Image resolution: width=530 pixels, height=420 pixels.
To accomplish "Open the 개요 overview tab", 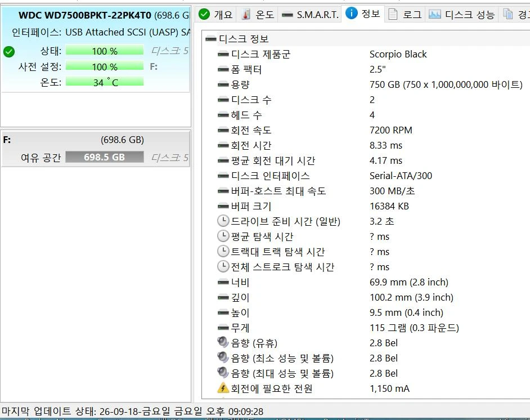I will (215, 15).
